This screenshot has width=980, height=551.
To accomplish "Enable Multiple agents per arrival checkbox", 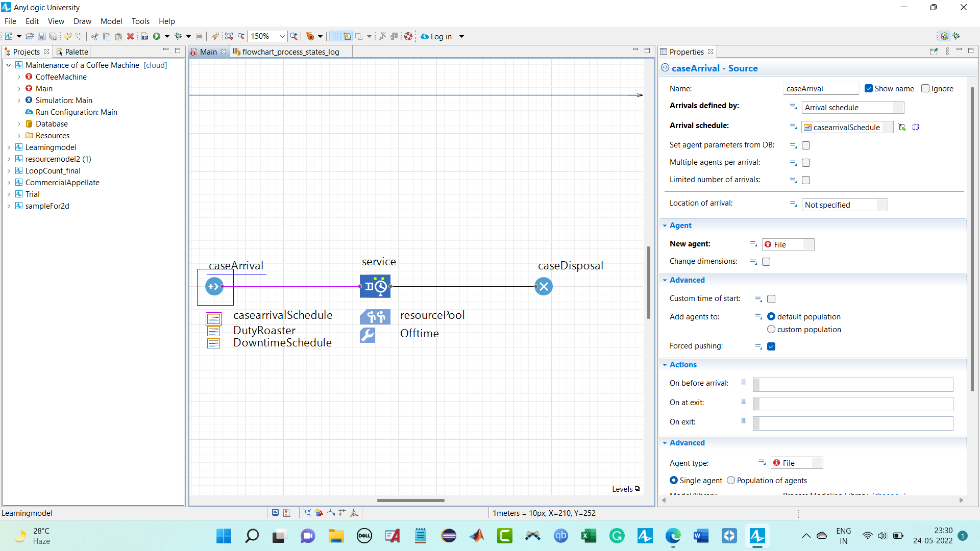I will point(806,163).
